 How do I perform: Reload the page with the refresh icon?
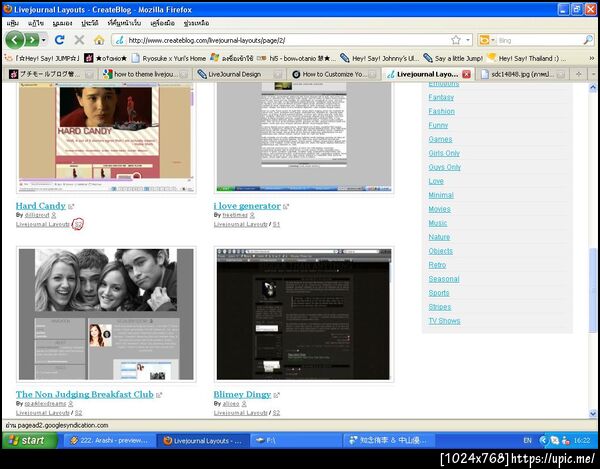tap(60, 40)
